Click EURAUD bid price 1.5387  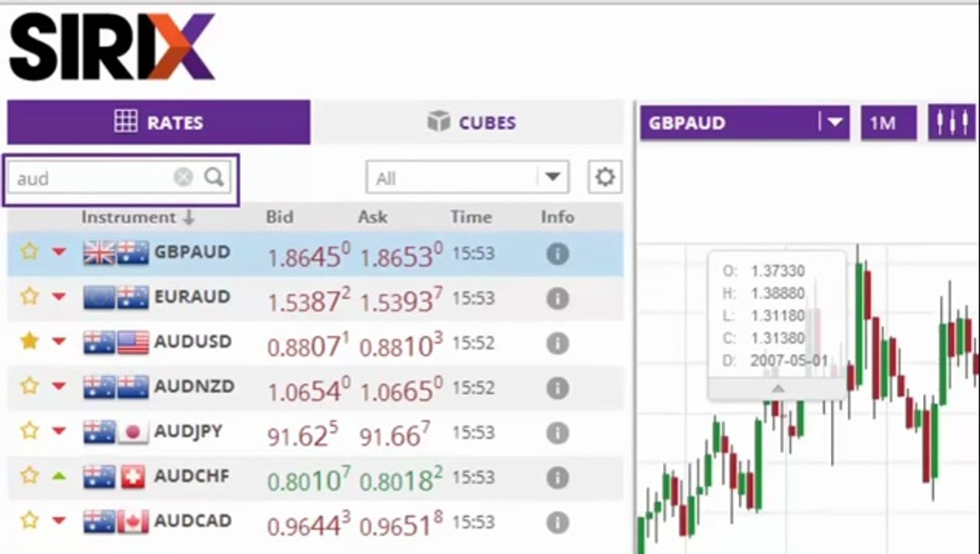point(308,300)
